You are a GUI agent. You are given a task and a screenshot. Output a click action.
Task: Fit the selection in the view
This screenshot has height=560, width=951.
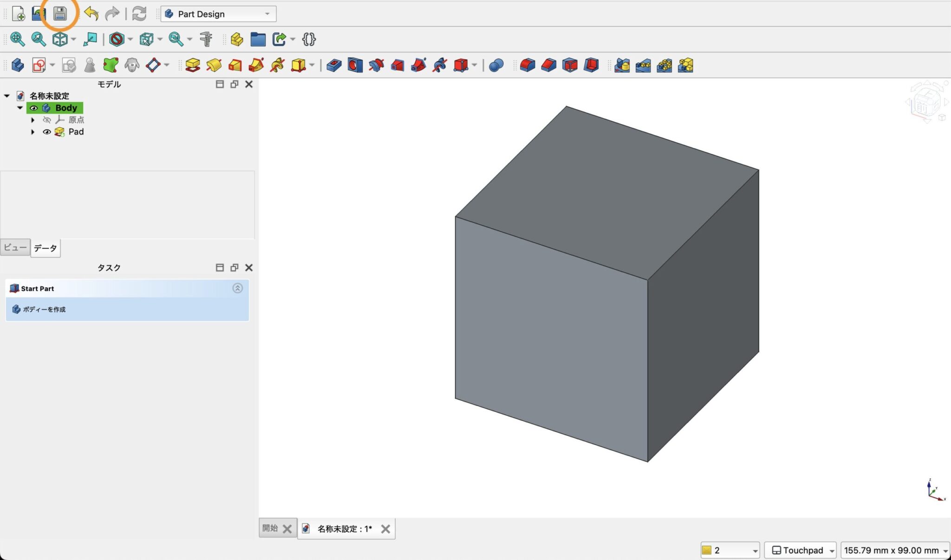(x=39, y=39)
